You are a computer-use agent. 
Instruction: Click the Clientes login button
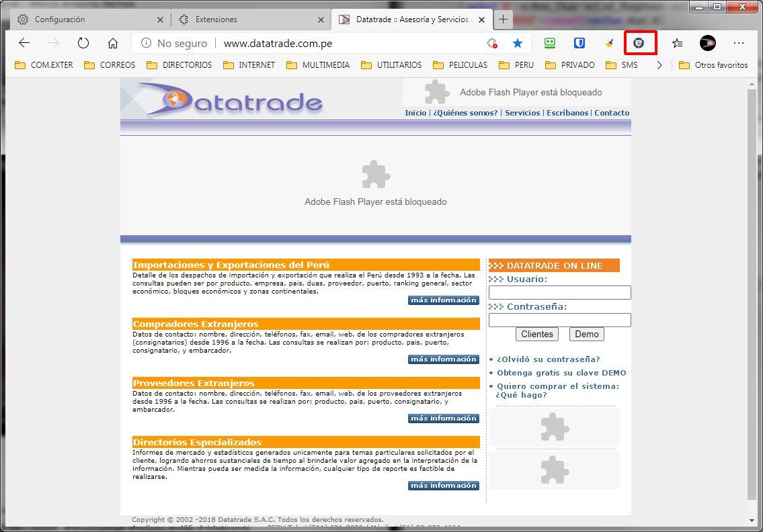point(537,334)
